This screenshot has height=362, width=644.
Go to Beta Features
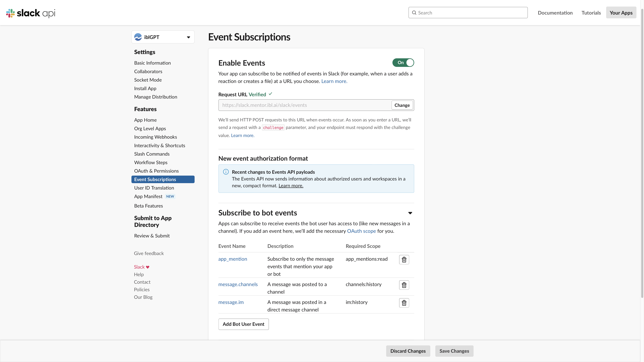pyautogui.click(x=148, y=206)
